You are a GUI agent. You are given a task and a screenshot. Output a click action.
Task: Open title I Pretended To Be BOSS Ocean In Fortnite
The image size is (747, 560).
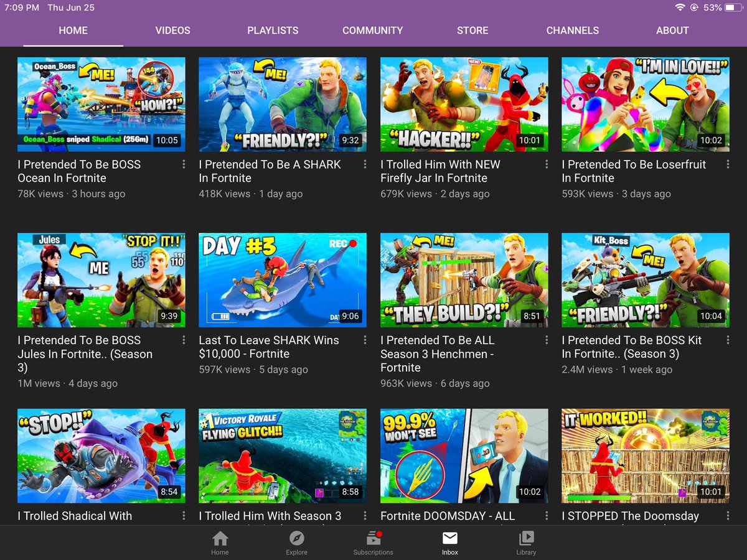(79, 171)
